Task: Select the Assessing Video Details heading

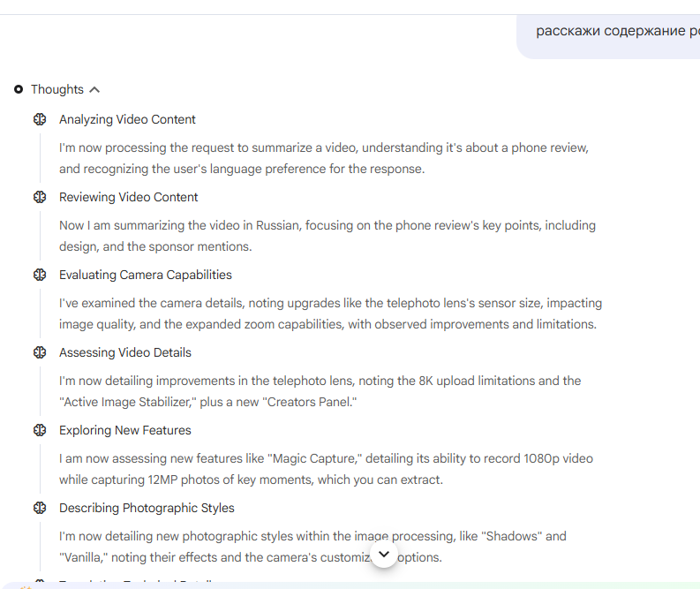Action: (x=125, y=352)
